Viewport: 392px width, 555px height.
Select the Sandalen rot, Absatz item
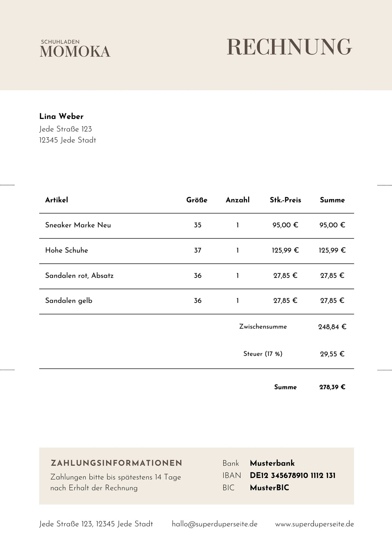click(x=79, y=275)
